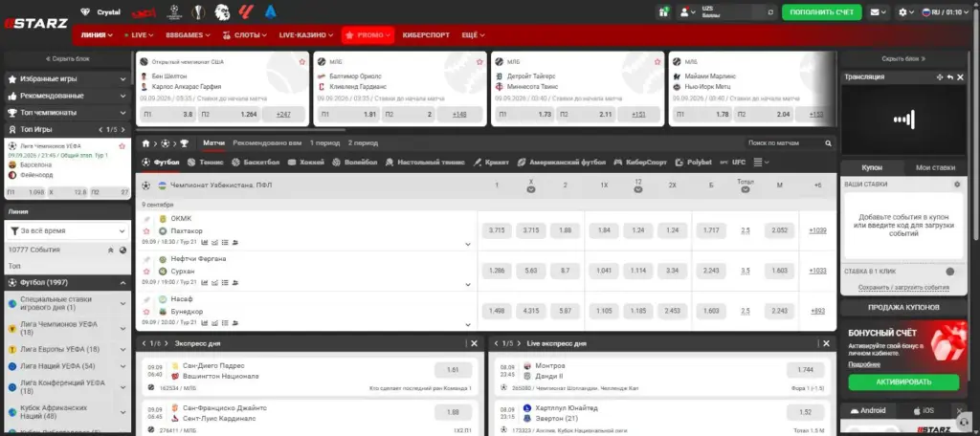Click the home icon in breadcrumb
980x436 pixels.
145,143
